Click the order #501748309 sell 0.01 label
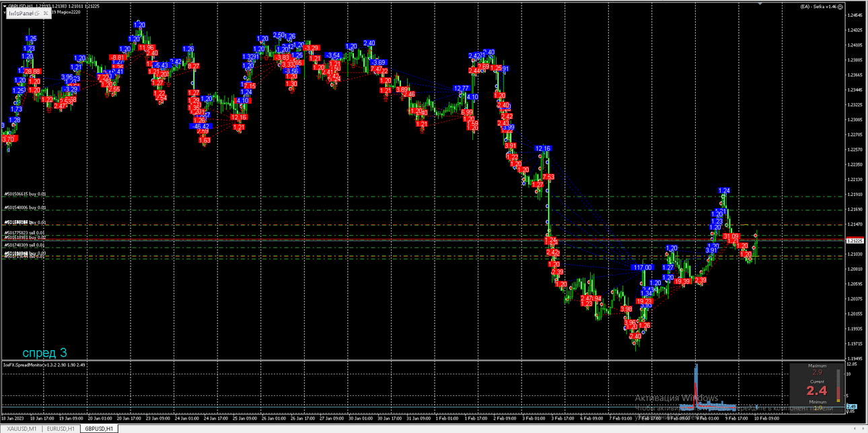The height and width of the screenshot is (433, 868). [x=25, y=246]
